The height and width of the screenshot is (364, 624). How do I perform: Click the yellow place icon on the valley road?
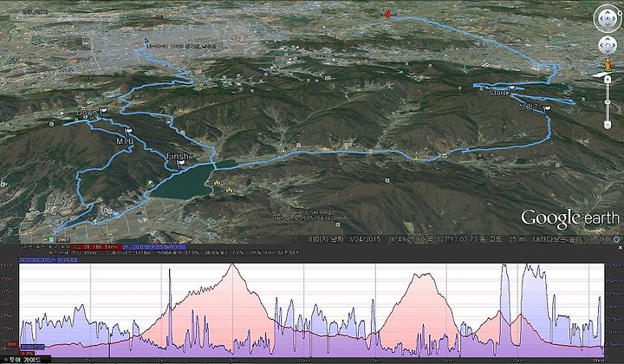tap(416, 159)
